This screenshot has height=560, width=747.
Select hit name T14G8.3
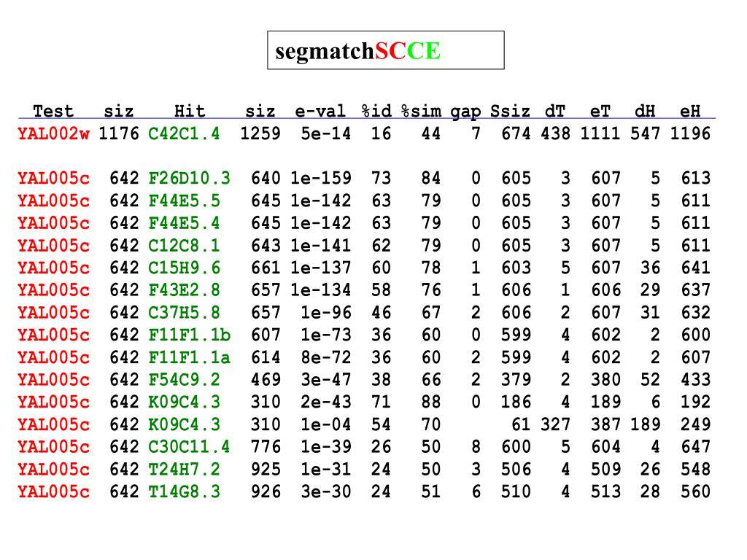click(x=184, y=491)
